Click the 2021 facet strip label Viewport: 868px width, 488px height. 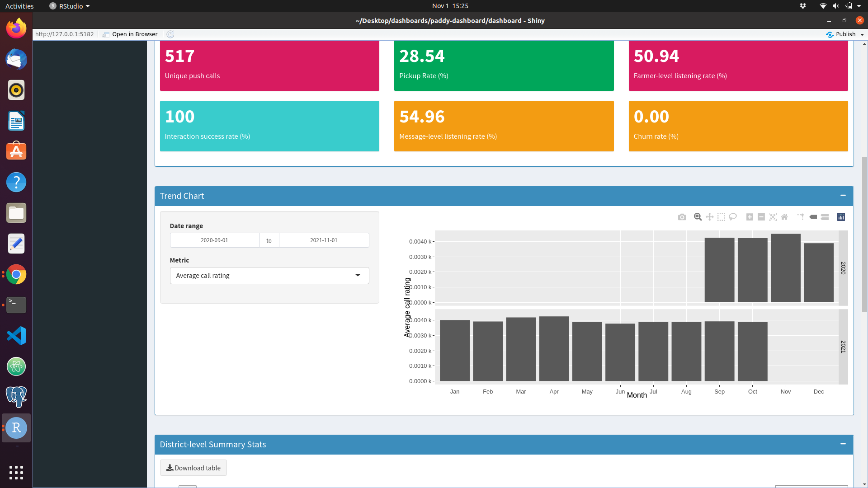coord(843,347)
